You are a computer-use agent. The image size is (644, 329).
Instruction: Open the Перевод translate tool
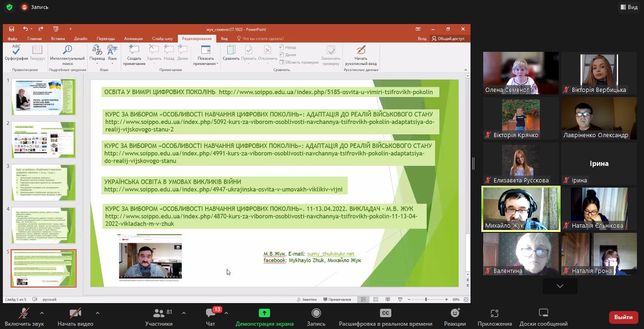pos(97,55)
